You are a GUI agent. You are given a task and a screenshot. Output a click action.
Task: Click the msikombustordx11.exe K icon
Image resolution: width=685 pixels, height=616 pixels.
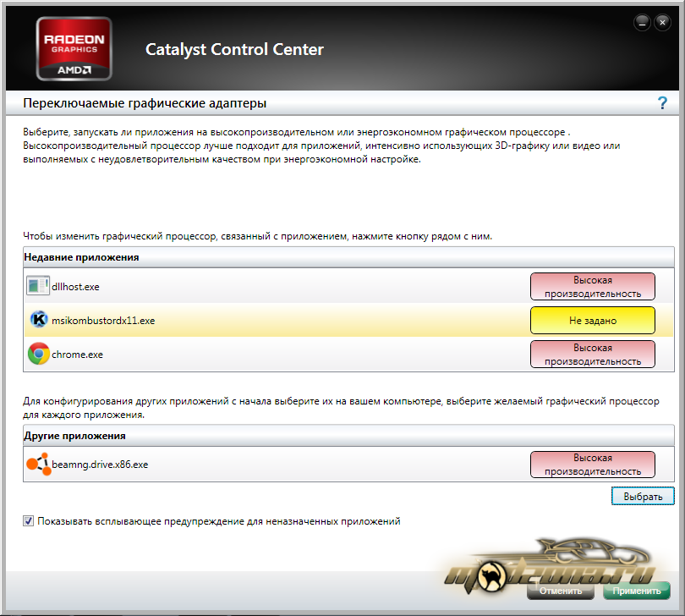(x=38, y=320)
